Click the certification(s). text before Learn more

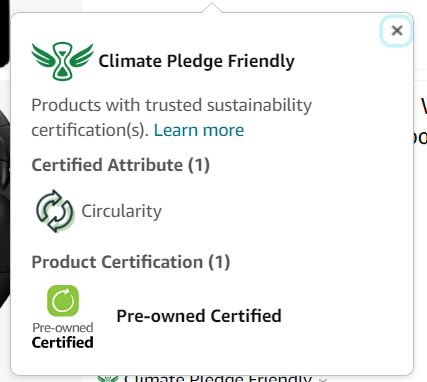click(90, 130)
